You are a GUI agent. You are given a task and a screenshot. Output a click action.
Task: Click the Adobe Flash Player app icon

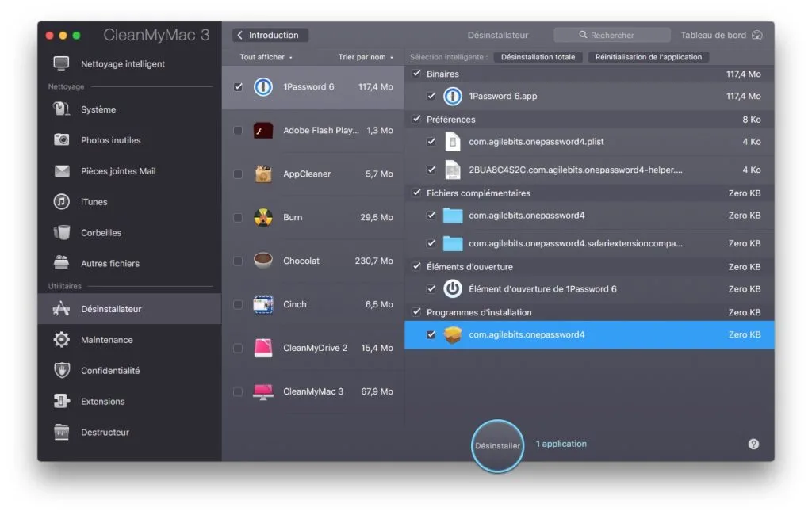(263, 131)
